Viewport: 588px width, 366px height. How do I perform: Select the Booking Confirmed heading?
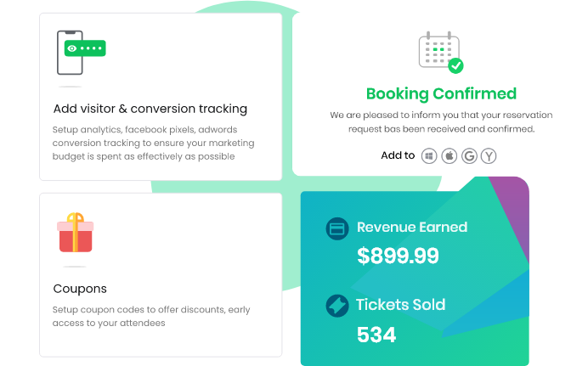441,93
